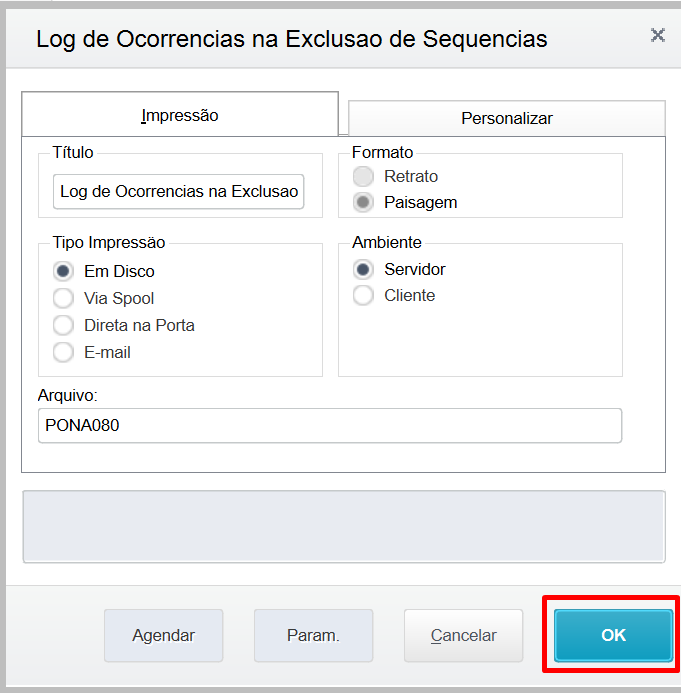Click the Título text field
The height and width of the screenshot is (693, 681).
179,191
